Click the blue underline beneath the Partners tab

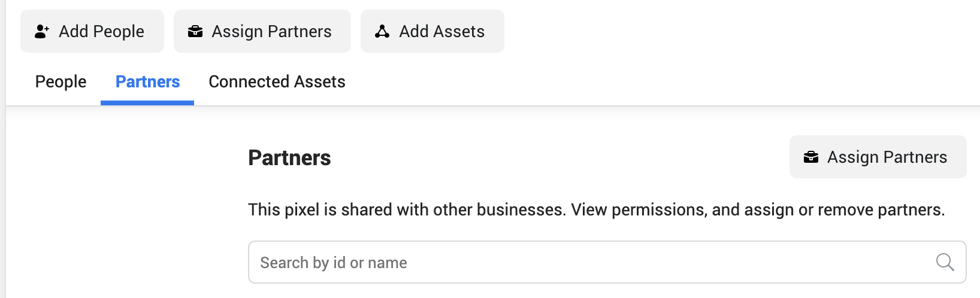[147, 103]
